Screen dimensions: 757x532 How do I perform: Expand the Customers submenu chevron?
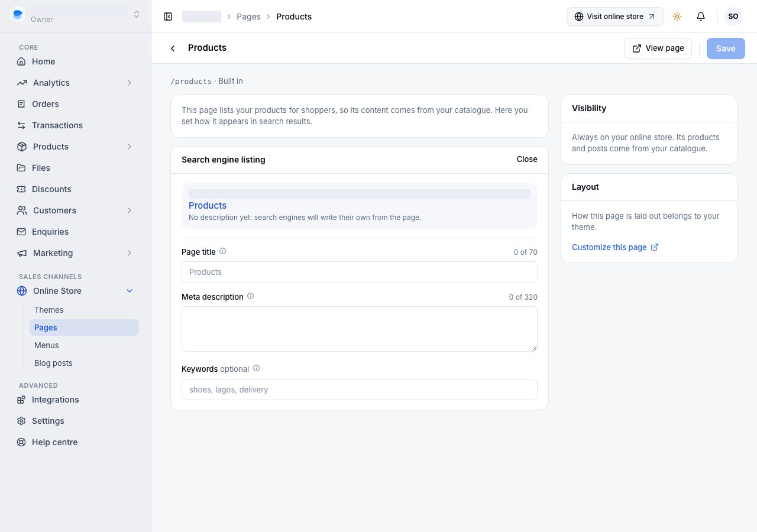[130, 210]
